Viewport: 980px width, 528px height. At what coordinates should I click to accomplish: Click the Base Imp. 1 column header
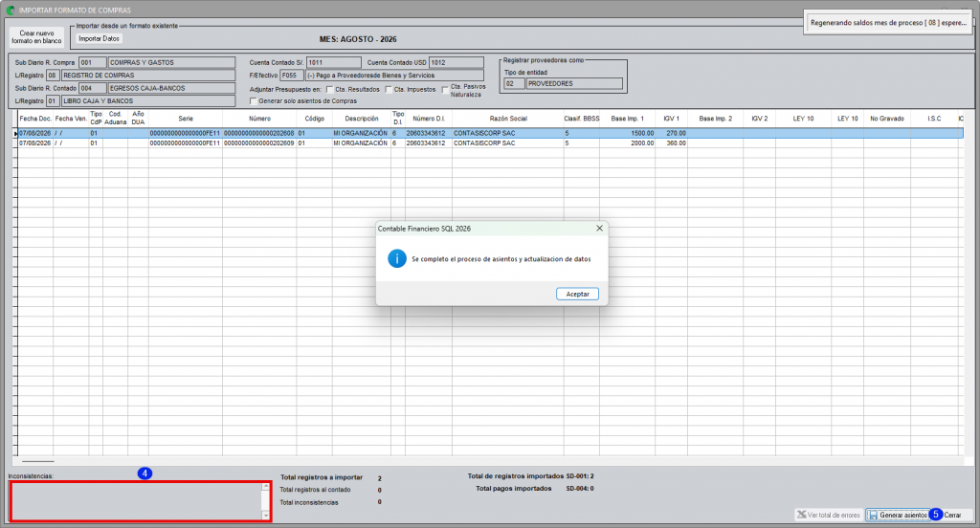tap(627, 118)
